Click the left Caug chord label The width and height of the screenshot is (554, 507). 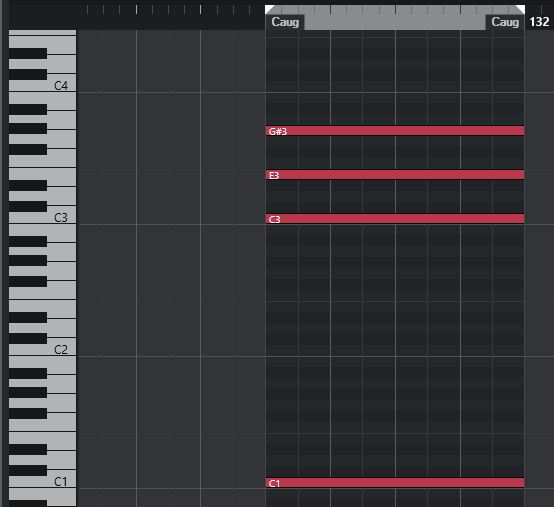click(285, 22)
